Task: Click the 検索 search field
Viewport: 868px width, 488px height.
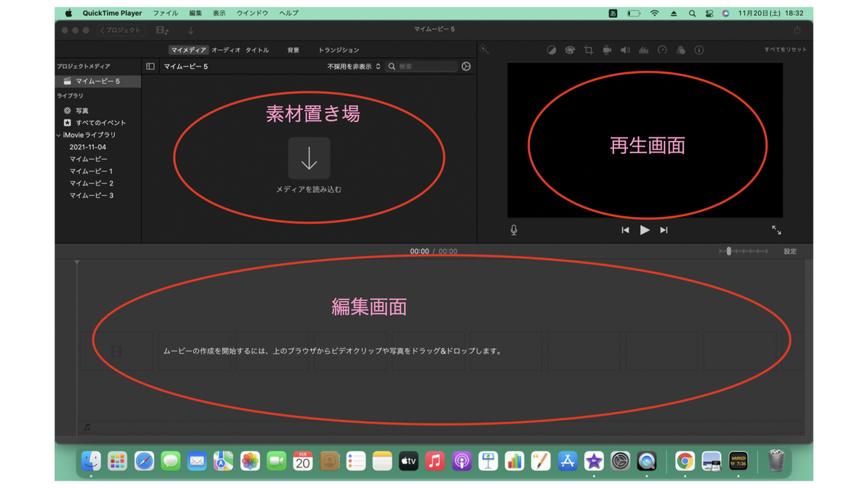Action: [x=422, y=67]
